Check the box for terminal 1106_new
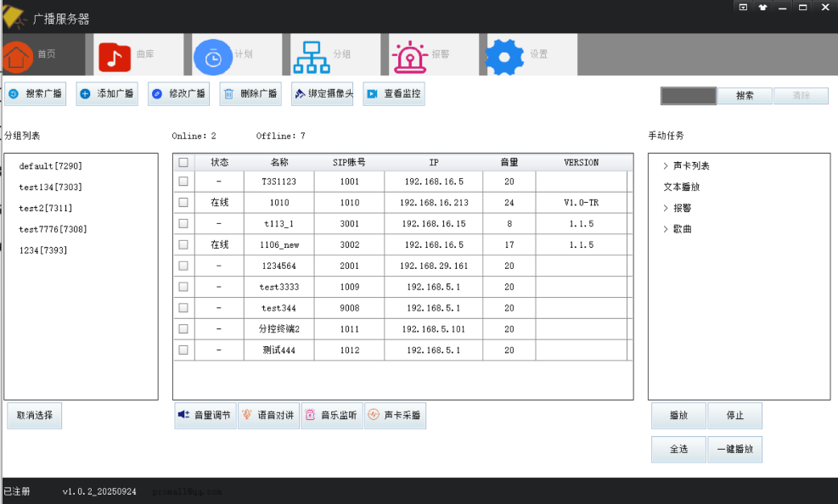 [183, 244]
